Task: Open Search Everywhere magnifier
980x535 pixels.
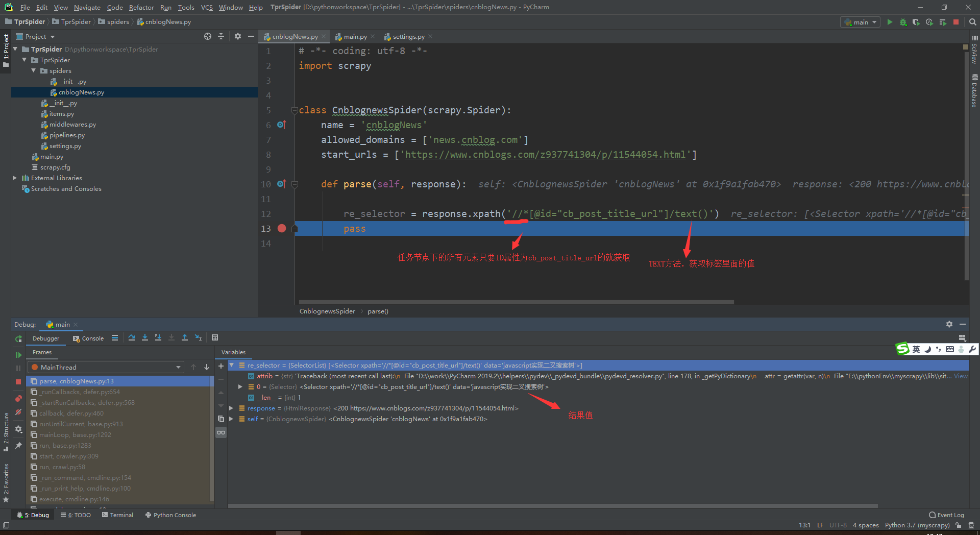Action: point(973,22)
